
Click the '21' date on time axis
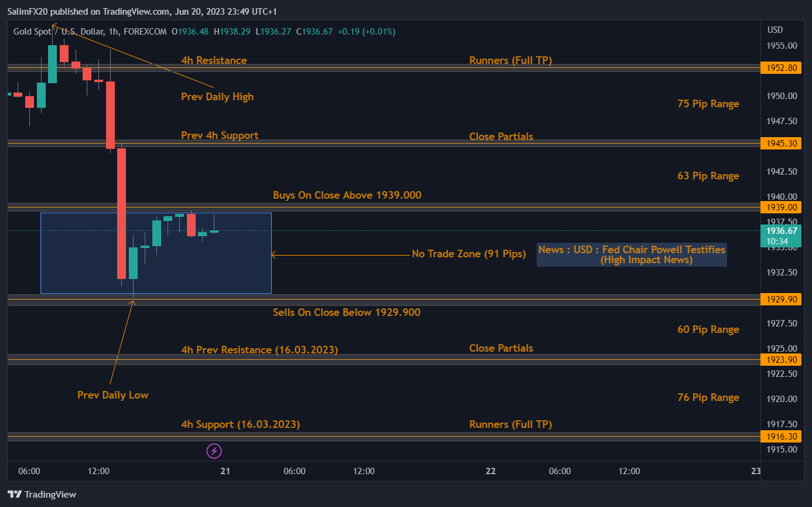pyautogui.click(x=226, y=471)
